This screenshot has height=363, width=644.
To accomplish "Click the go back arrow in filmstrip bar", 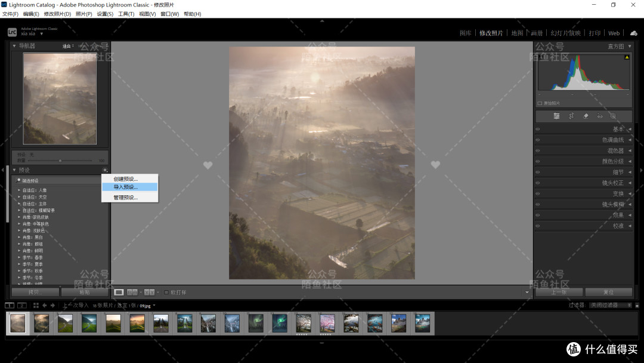I will 44,306.
